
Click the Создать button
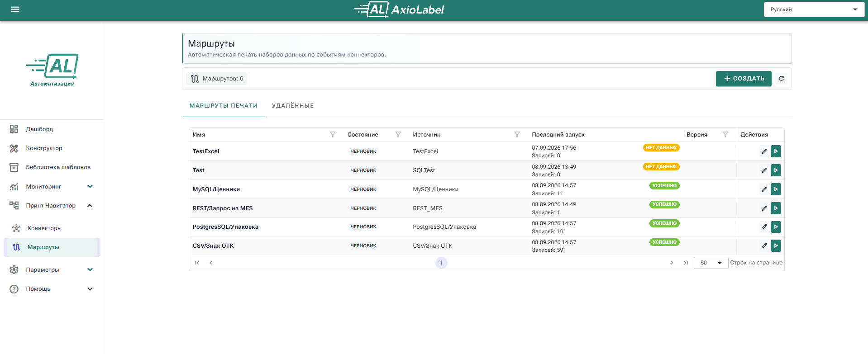744,79
